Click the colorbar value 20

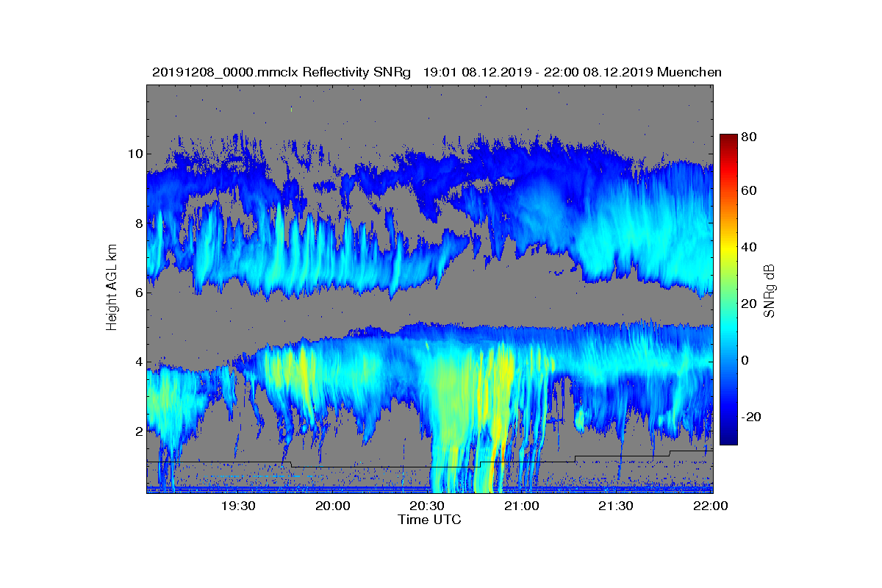pos(750,304)
